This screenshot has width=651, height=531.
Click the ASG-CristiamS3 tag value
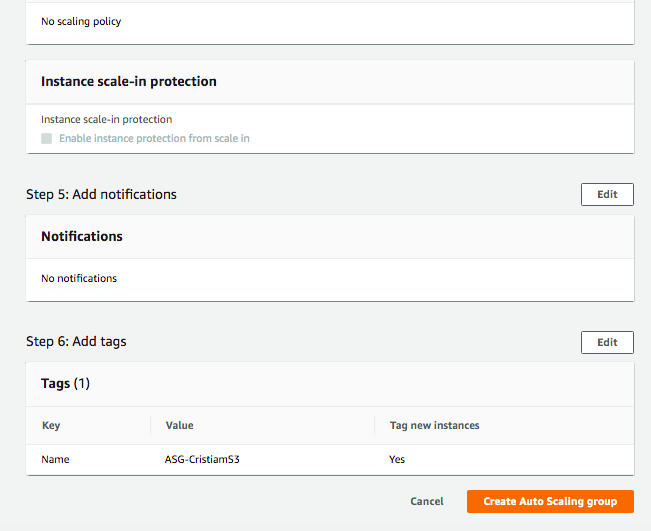click(201, 459)
